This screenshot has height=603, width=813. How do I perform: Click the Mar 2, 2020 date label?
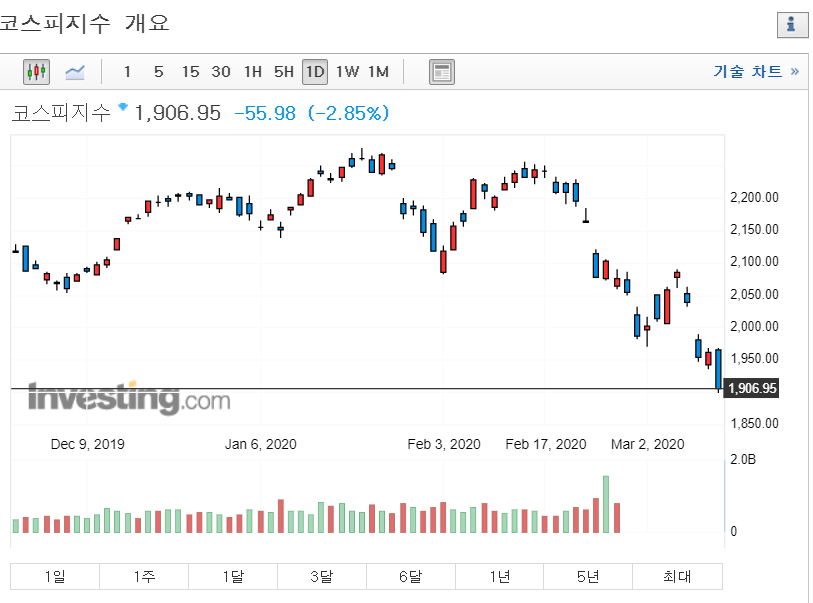(648, 444)
